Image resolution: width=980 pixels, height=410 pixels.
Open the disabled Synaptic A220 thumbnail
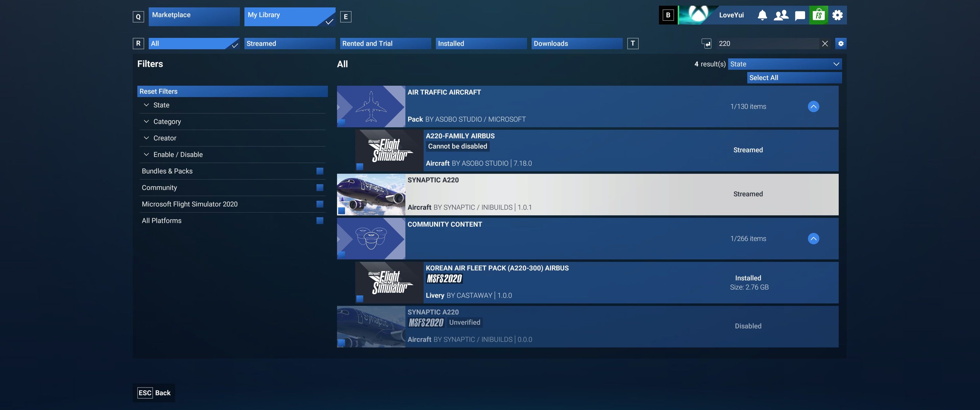371,327
